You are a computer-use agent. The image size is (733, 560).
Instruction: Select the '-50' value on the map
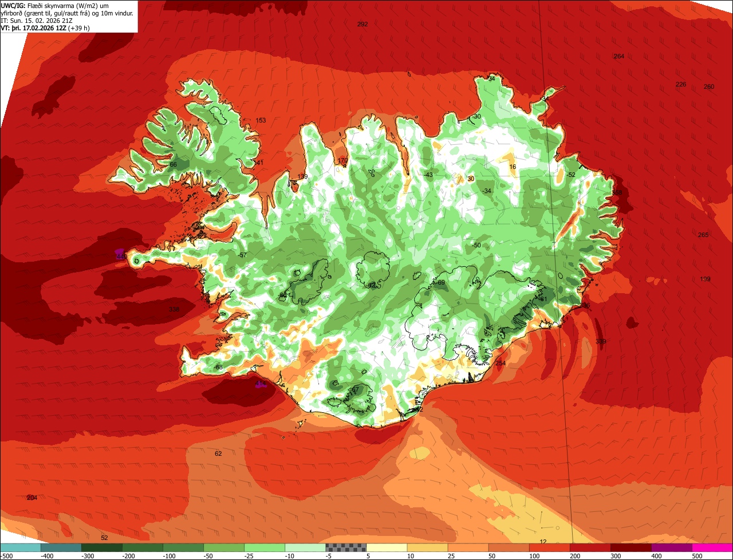(476, 245)
